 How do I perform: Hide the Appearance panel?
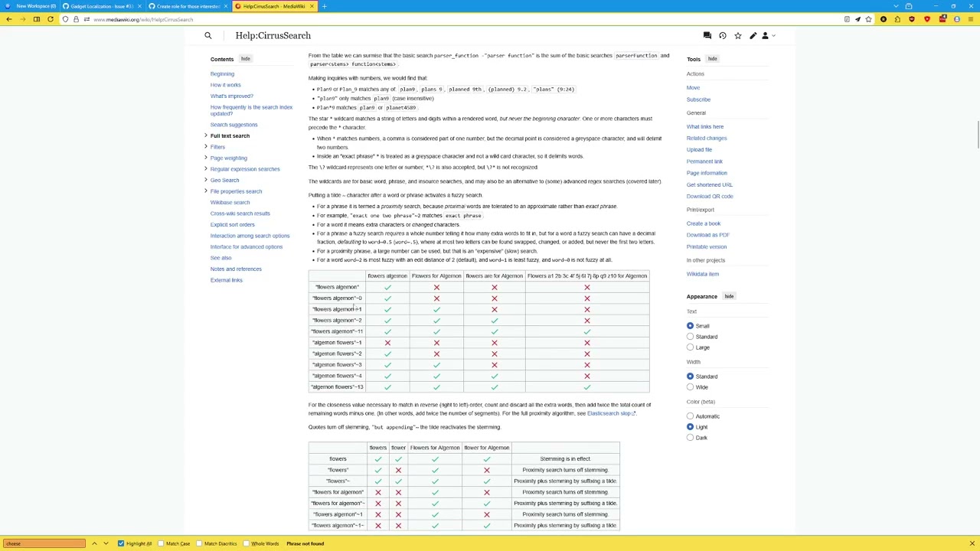(x=729, y=296)
